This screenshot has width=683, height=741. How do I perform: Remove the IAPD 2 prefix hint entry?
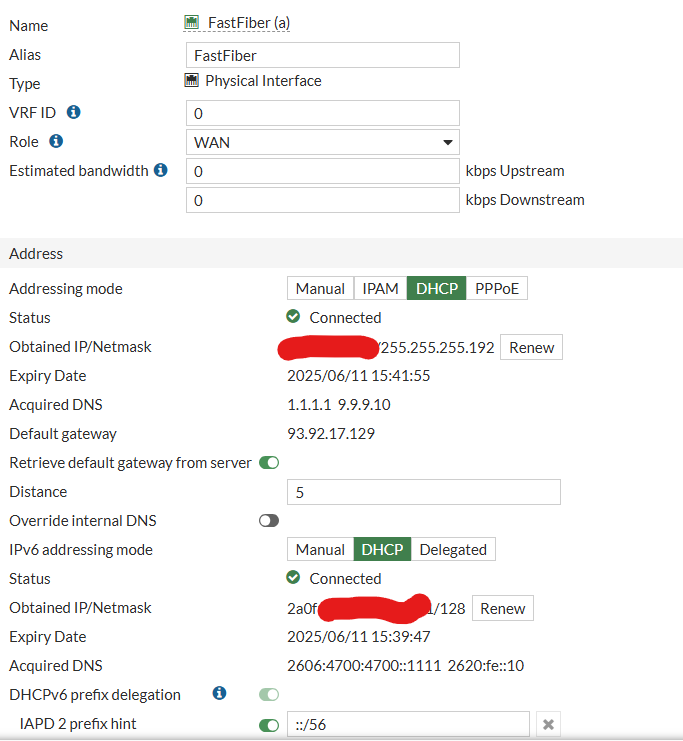point(547,724)
